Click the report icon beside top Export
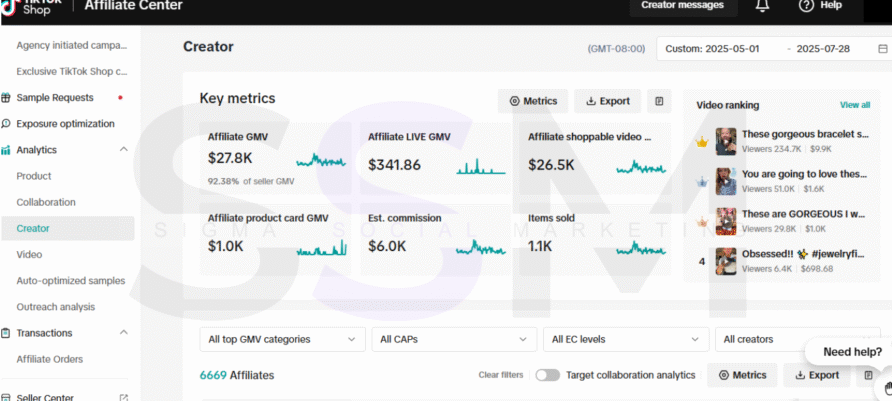This screenshot has width=892, height=401. tap(658, 101)
